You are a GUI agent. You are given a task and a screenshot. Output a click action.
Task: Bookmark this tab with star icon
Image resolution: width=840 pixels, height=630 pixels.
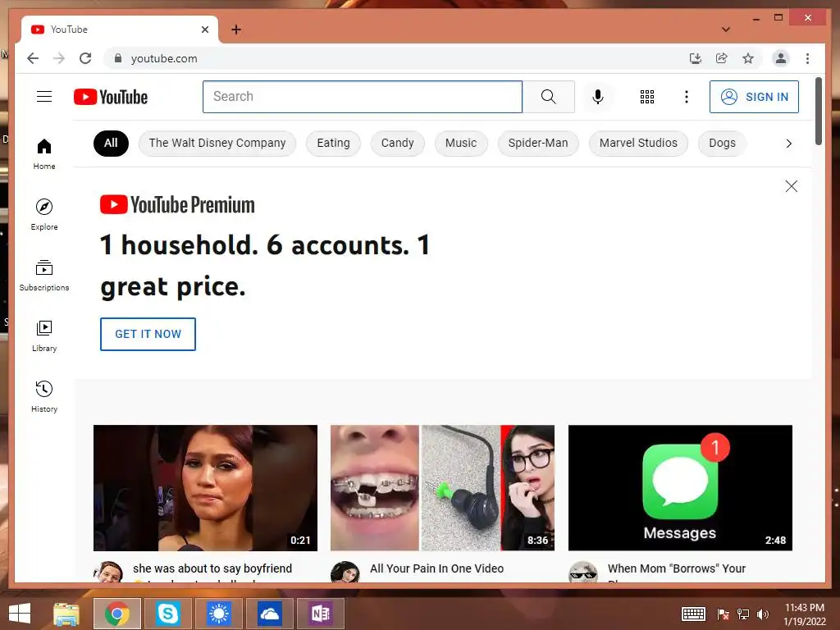(748, 58)
